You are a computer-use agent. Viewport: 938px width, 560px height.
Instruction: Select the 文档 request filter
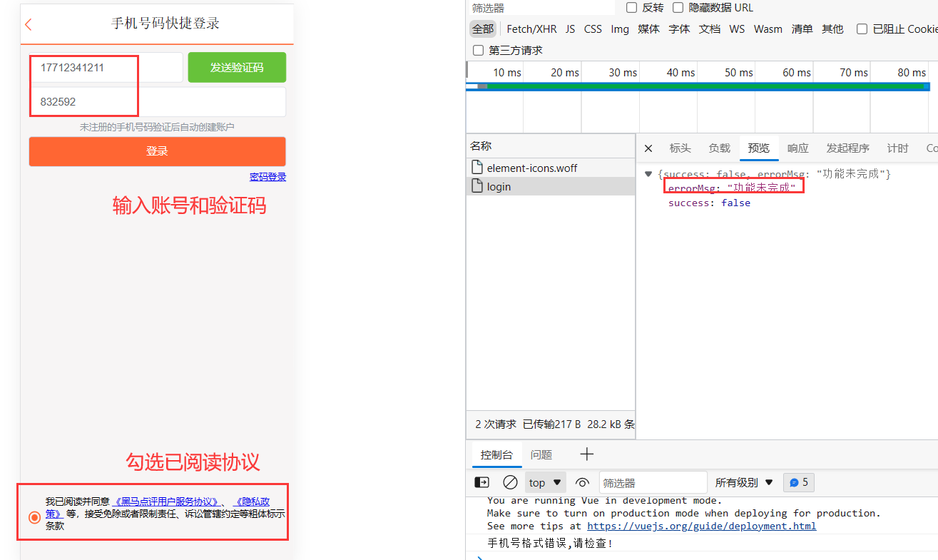[710, 29]
